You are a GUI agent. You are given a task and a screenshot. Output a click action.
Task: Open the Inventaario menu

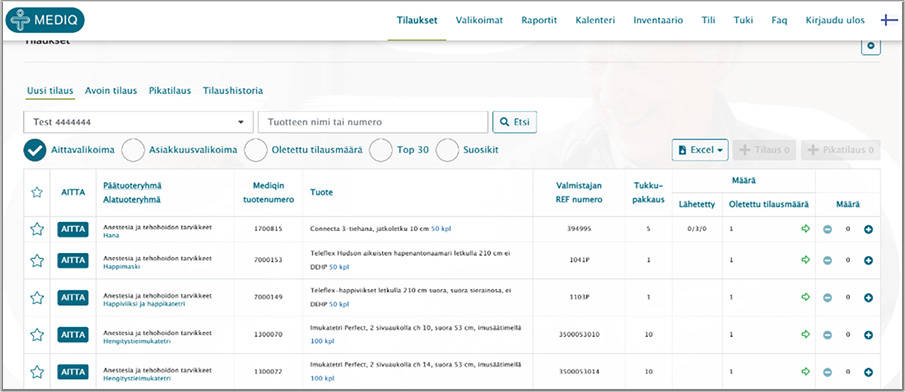(x=658, y=20)
